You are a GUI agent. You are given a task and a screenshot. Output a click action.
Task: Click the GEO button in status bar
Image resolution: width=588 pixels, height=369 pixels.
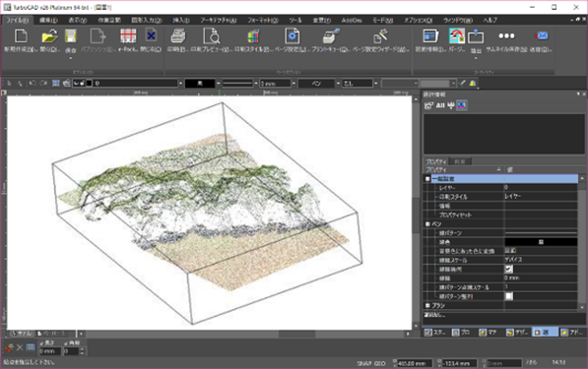[x=380, y=363]
